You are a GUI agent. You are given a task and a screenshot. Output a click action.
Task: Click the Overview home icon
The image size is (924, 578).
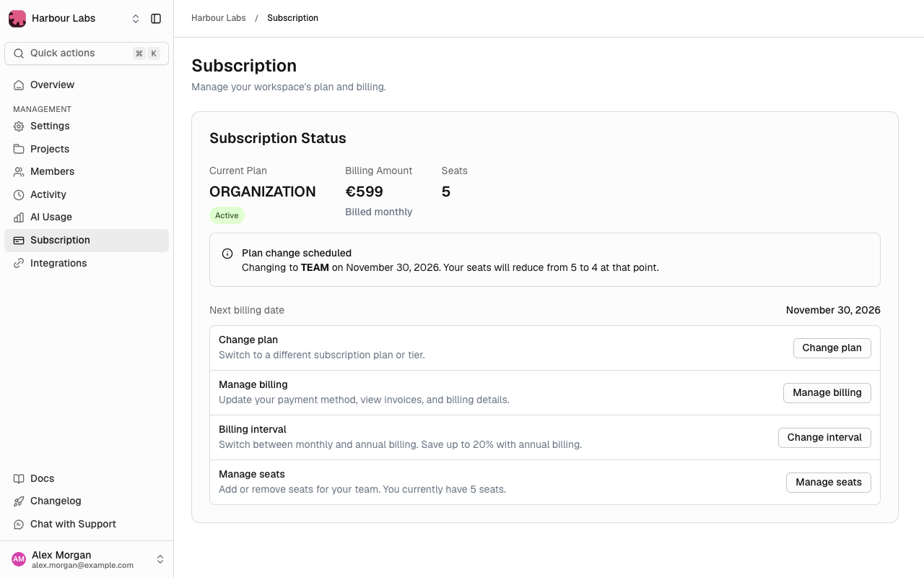click(x=19, y=85)
